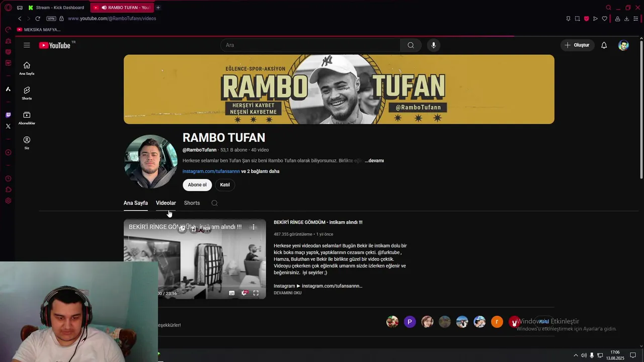Open YouTube notifications bell
Screen dimensions: 644x362
(x=604, y=45)
